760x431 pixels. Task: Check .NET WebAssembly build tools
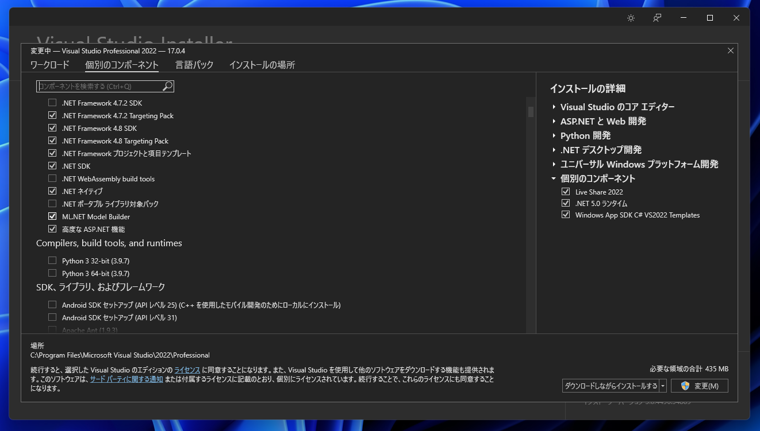coord(52,178)
